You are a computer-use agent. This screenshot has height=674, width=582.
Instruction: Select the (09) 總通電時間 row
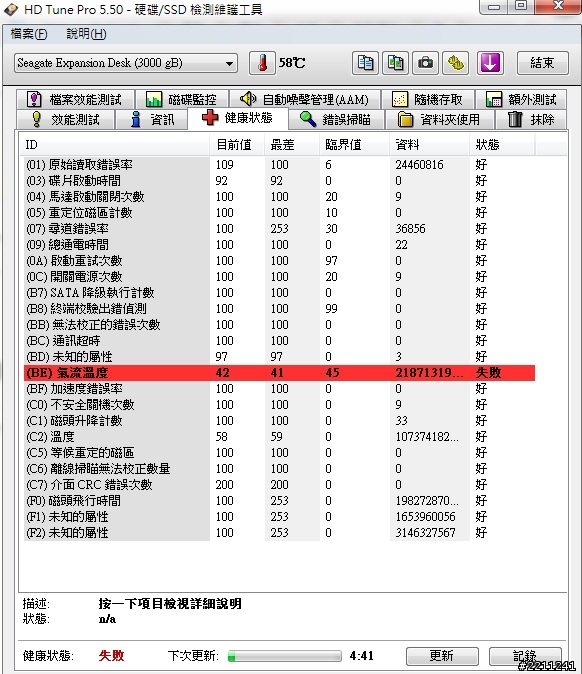point(279,245)
